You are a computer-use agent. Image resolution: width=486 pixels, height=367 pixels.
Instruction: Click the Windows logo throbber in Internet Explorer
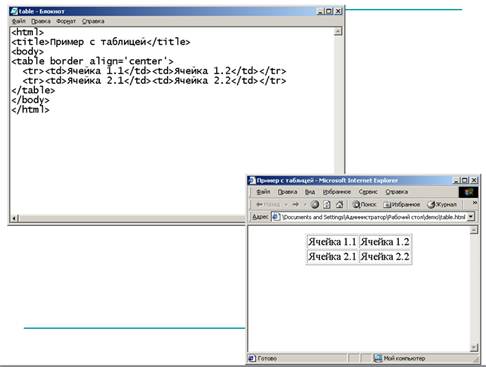[x=468, y=192]
